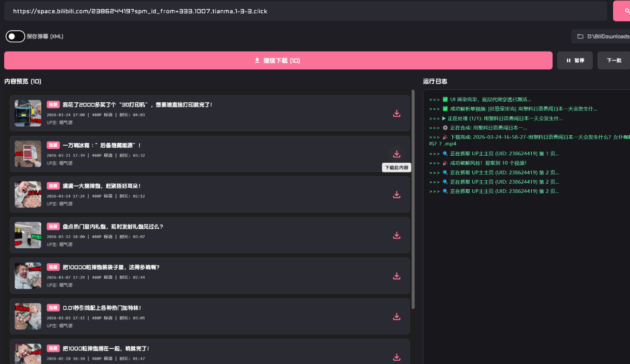Click the 继续下载 (10) button
Image resolution: width=630 pixels, height=364 pixels.
pos(278,60)
